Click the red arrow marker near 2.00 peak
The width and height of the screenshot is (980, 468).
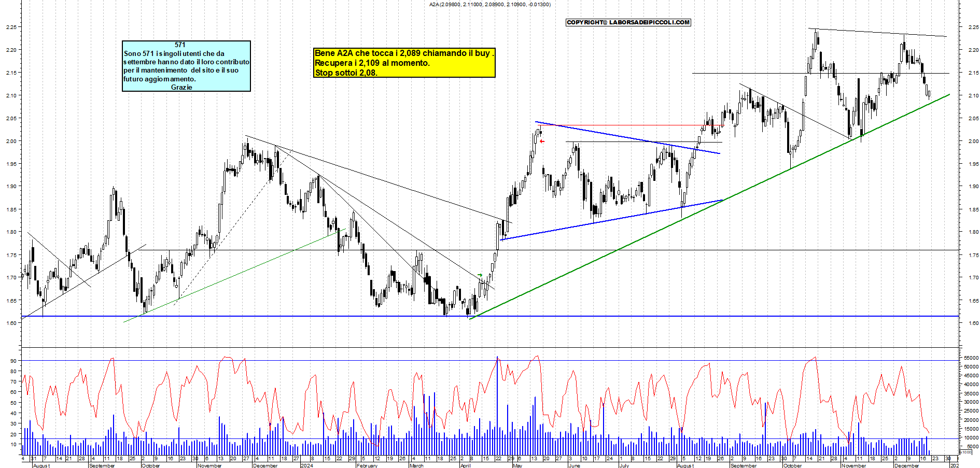542,141
